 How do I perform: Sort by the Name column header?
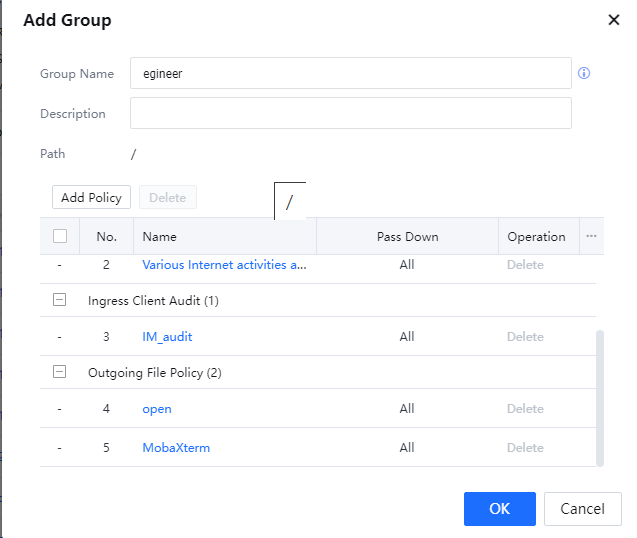coord(160,237)
